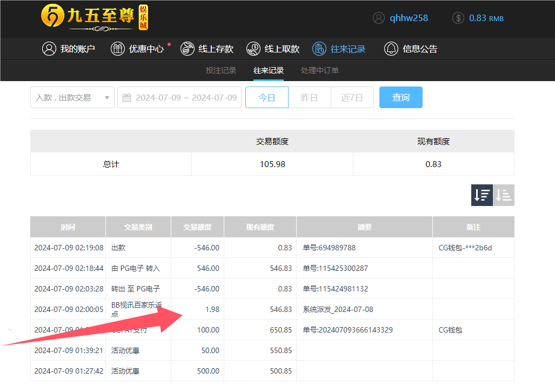555x392 pixels.
Task: Select the 近7日 date range button
Action: click(x=352, y=97)
